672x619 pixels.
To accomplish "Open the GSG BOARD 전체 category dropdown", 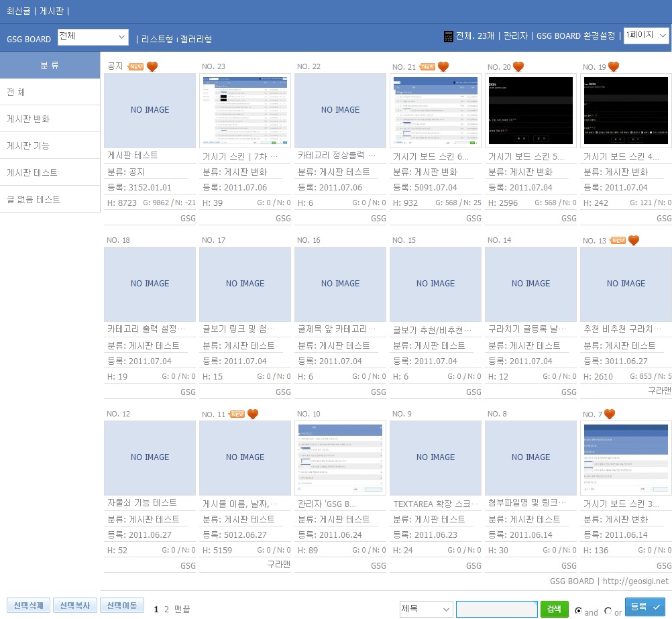I will click(93, 37).
